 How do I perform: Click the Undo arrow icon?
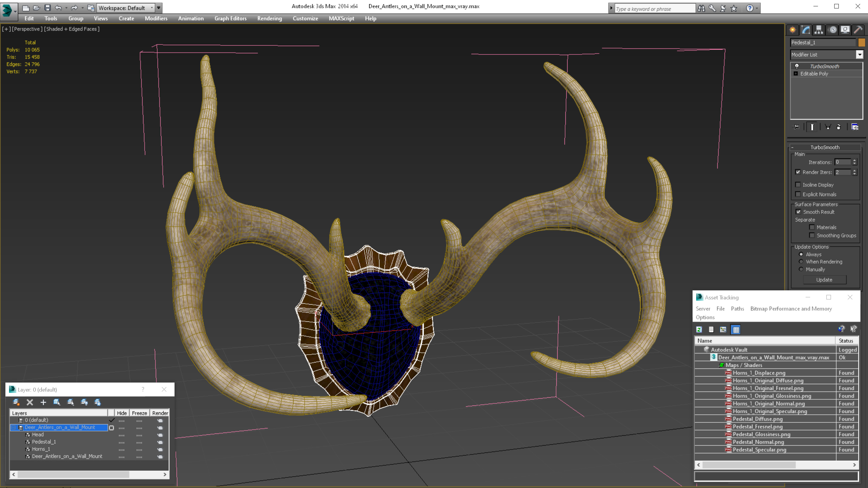(58, 8)
